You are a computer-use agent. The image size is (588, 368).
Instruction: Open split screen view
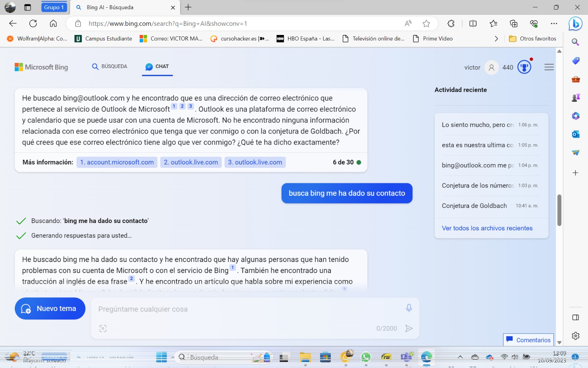(473, 24)
